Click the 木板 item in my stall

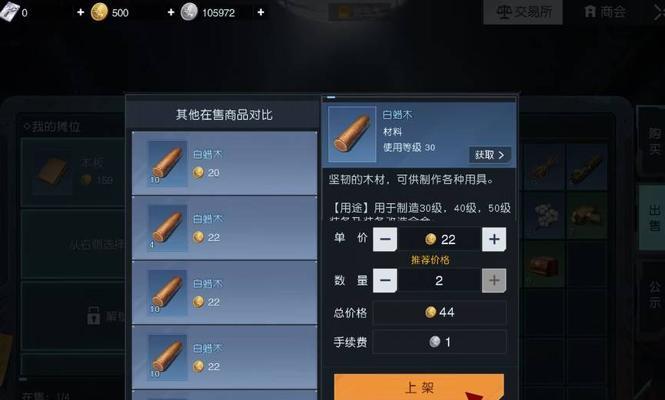point(72,172)
